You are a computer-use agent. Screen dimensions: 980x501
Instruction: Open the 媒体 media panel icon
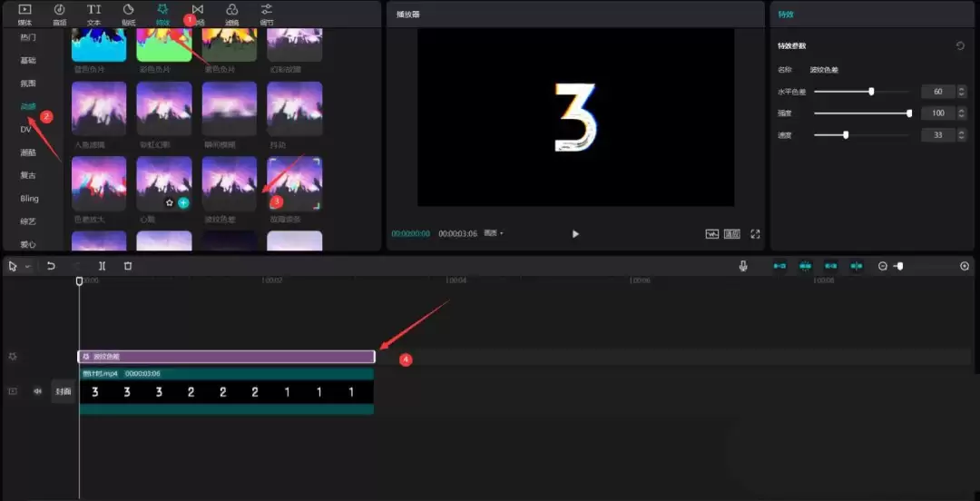[24, 13]
